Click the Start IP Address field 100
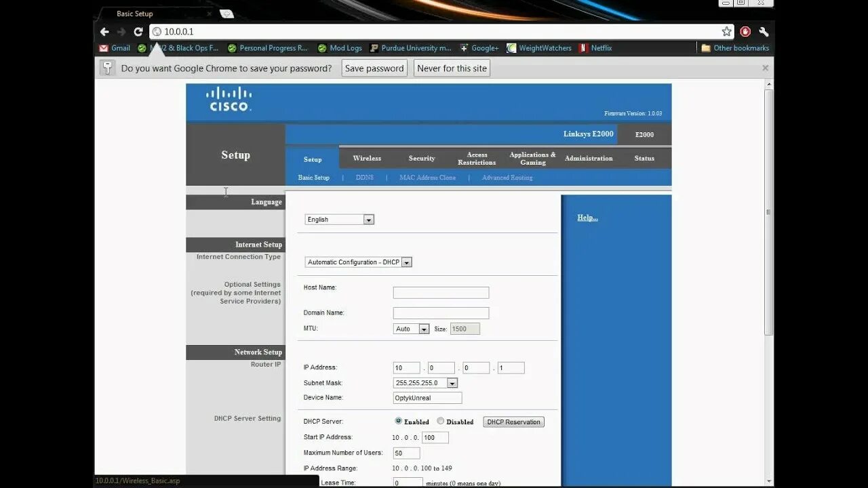This screenshot has height=488, width=868. [x=435, y=438]
